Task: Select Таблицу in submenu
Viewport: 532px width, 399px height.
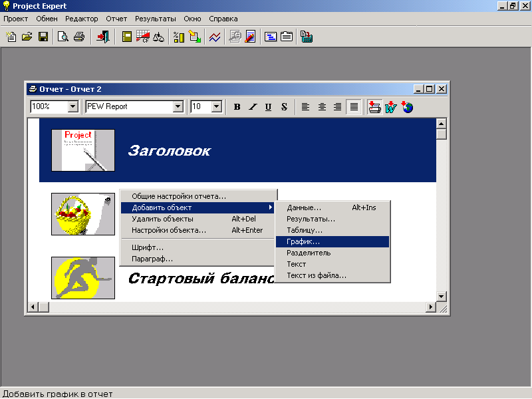Action: coord(332,230)
